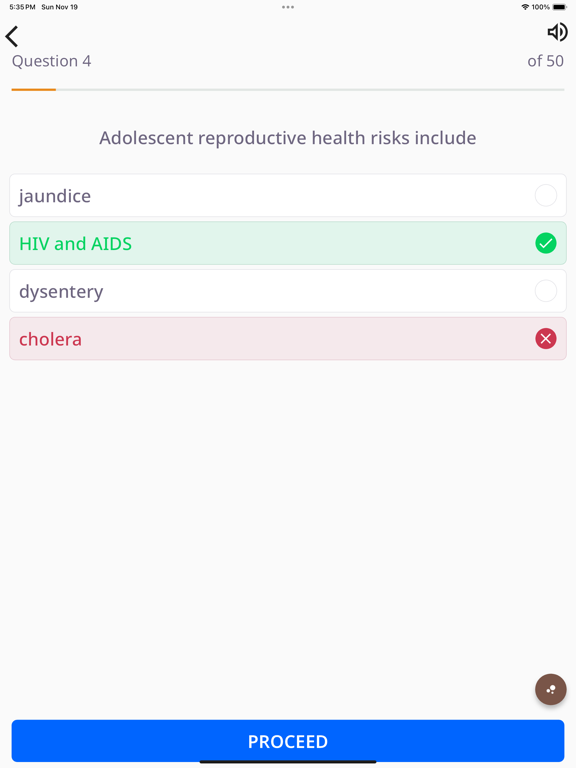The width and height of the screenshot is (576, 768).
Task: Select the dysentery radio button
Action: point(546,291)
